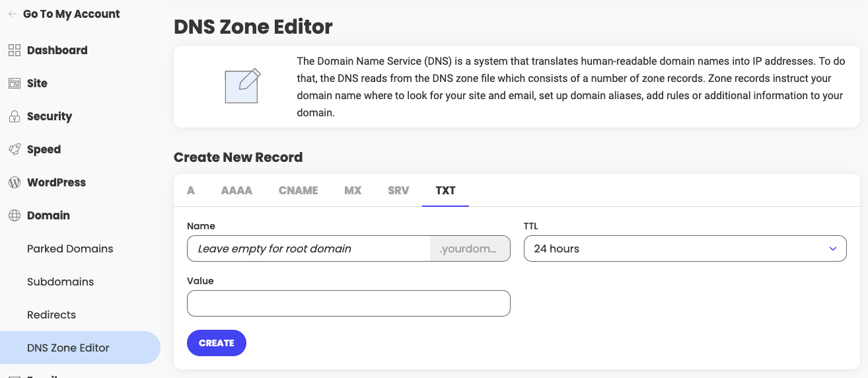This screenshot has height=378, width=868.
Task: Click the DNS editor pencil illustration
Action: [x=242, y=86]
